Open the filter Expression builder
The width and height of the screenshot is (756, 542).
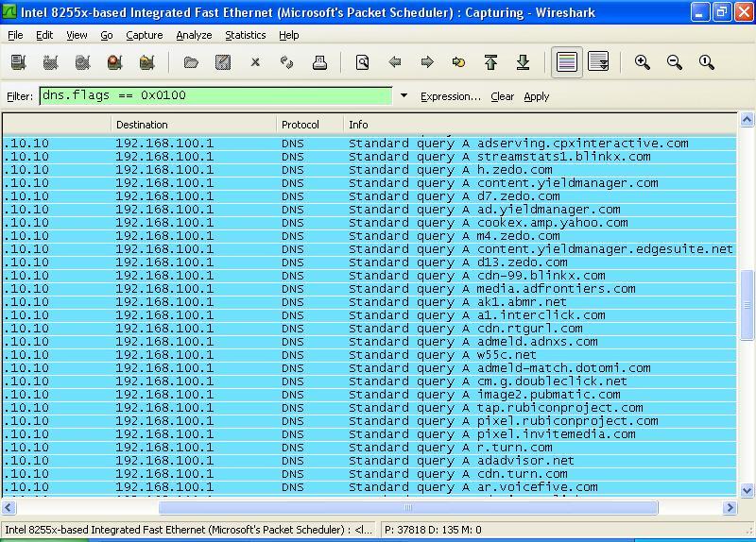click(x=451, y=96)
